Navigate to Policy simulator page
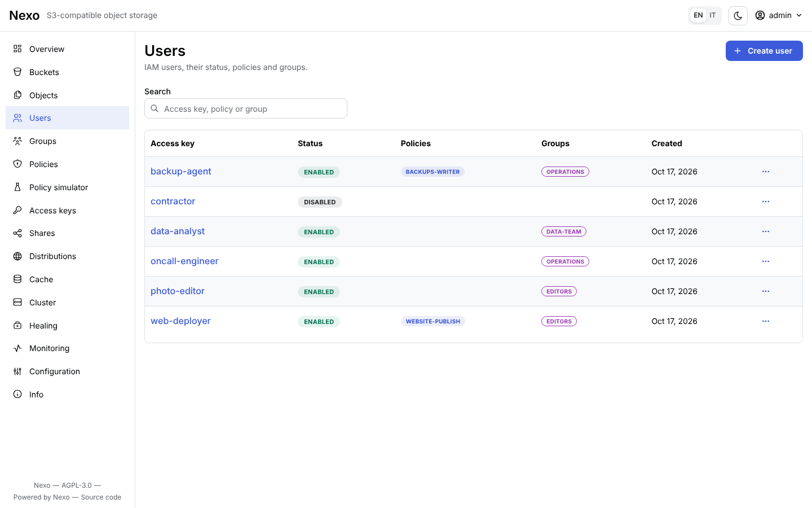Image resolution: width=812 pixels, height=508 pixels. pyautogui.click(x=67, y=187)
